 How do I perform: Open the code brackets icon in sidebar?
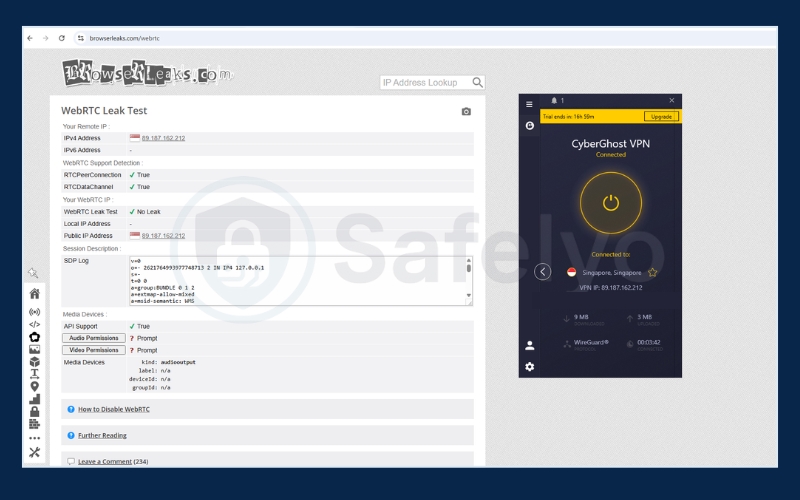[x=35, y=324]
